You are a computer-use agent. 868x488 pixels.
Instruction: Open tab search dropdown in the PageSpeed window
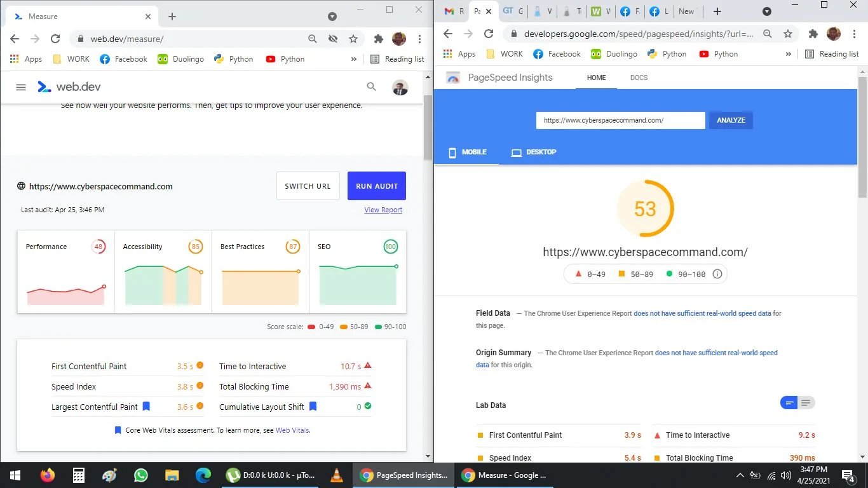click(x=767, y=11)
